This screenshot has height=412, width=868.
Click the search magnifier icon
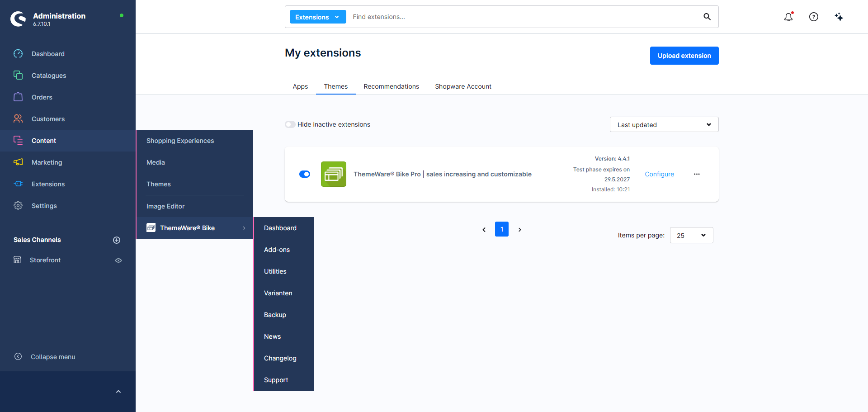pos(707,17)
